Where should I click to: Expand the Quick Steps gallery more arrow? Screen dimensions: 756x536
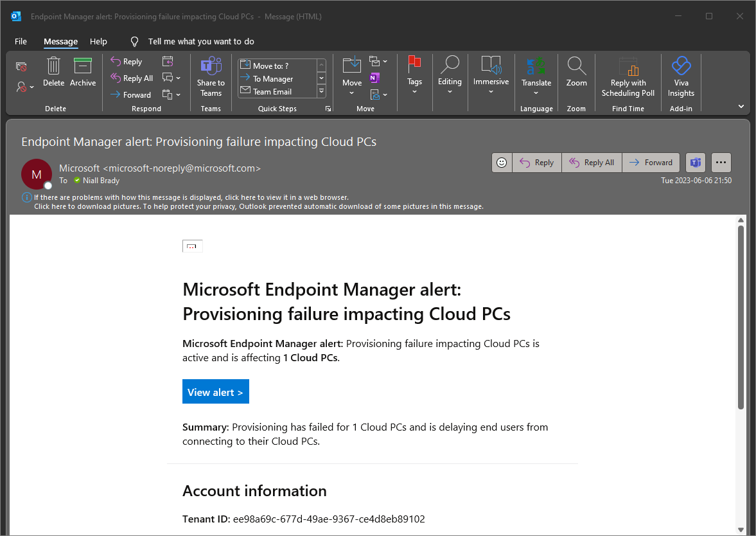322,91
